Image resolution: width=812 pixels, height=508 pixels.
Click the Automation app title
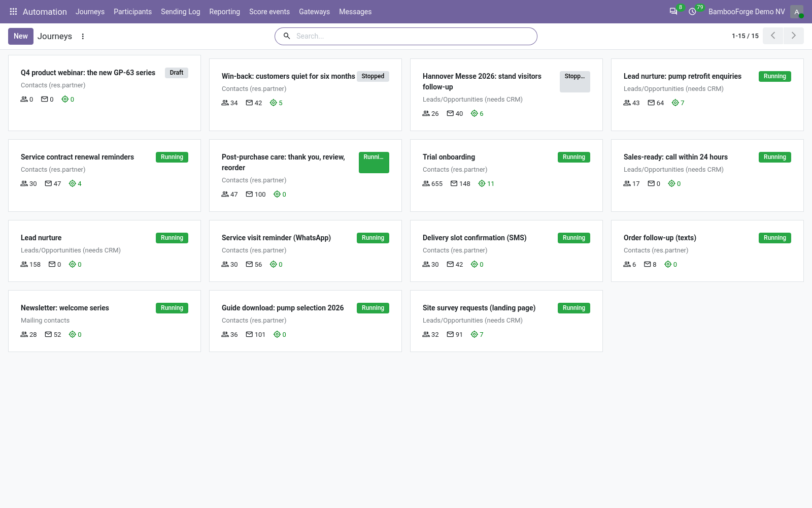(x=45, y=12)
